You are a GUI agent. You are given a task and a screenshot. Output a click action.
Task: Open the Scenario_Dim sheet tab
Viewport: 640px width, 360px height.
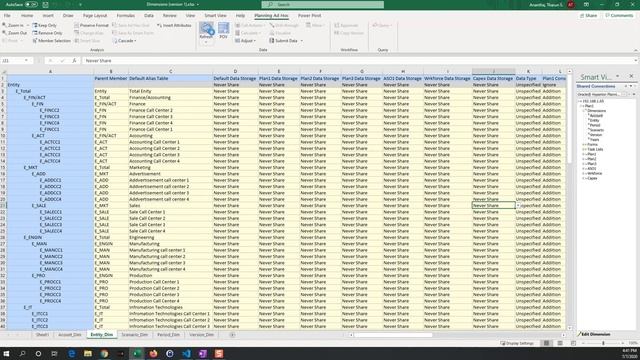(135, 335)
